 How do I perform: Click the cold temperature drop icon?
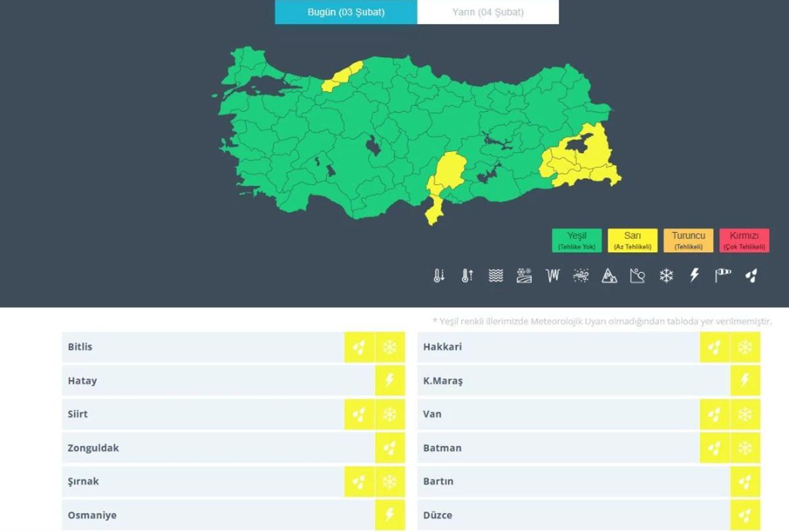(439, 276)
